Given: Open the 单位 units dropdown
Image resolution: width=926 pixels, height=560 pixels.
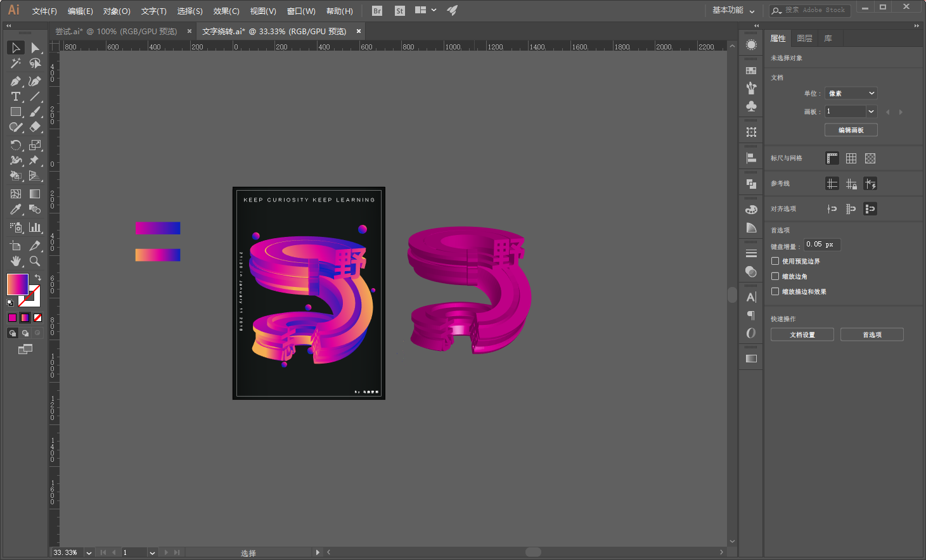Looking at the screenshot, I should click(851, 93).
